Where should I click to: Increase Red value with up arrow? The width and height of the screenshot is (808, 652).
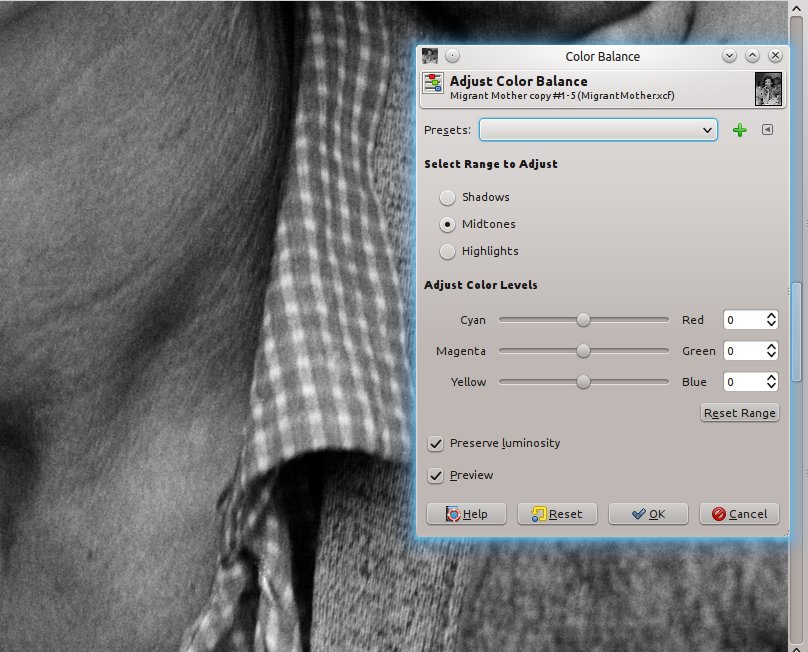(771, 315)
